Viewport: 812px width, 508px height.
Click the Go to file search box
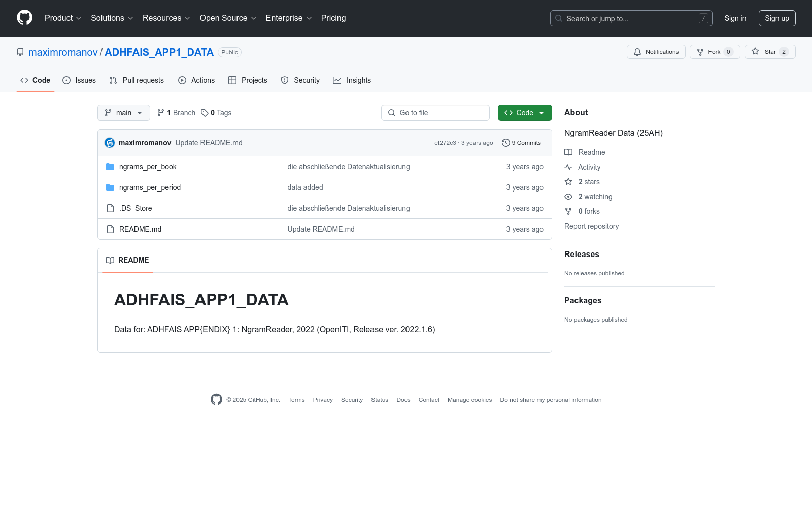(x=435, y=113)
